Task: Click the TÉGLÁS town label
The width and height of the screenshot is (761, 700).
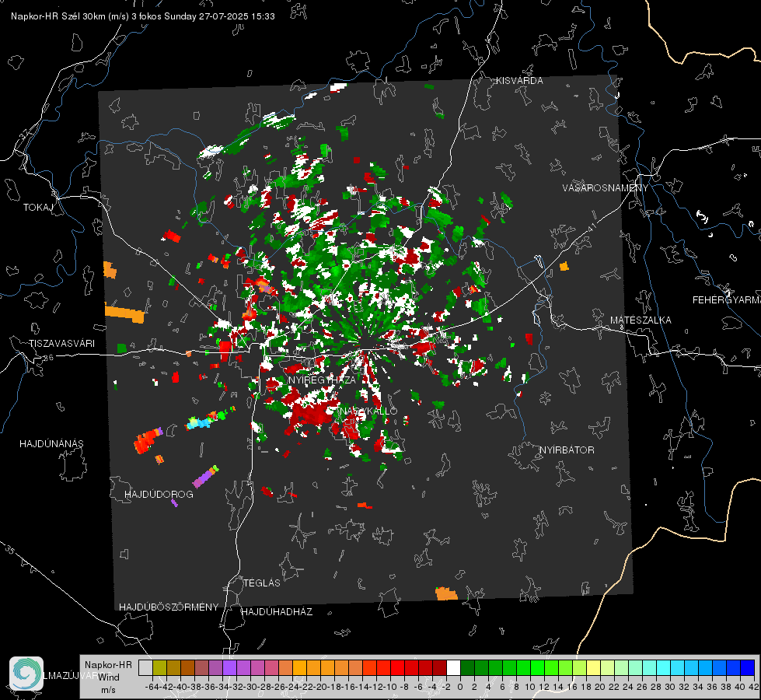Action: [262, 583]
